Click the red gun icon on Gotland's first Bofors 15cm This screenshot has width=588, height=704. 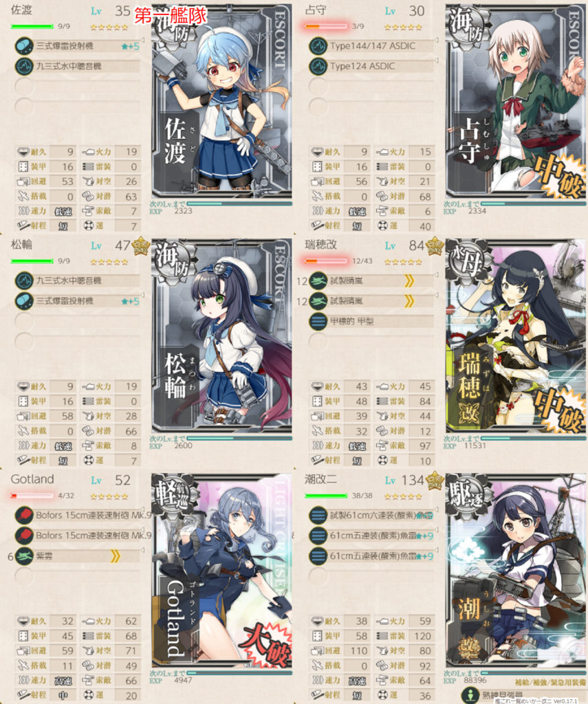click(x=24, y=516)
